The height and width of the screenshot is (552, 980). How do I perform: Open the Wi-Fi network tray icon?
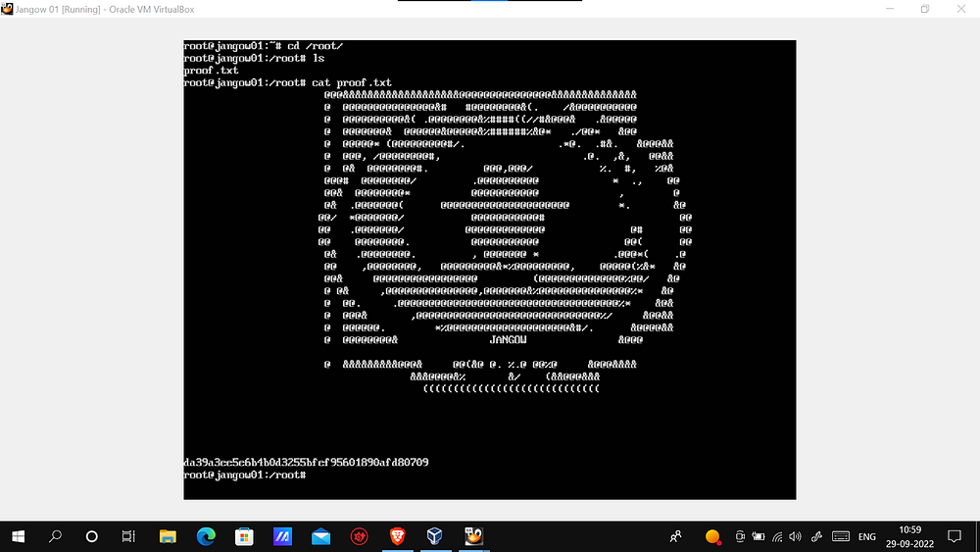(x=778, y=536)
